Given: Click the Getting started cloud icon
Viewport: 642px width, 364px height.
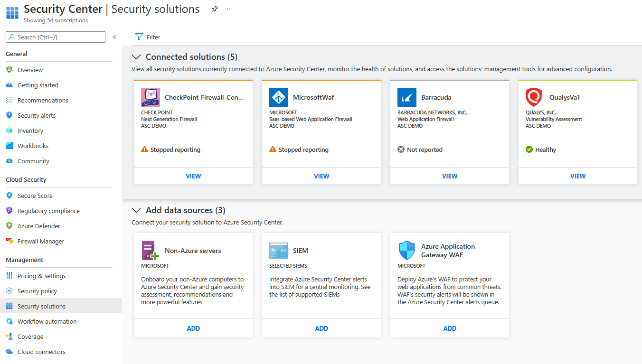Looking at the screenshot, I should [x=9, y=85].
